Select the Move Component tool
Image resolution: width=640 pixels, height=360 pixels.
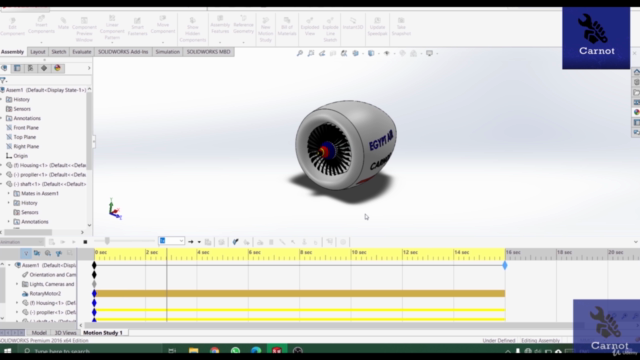coord(162,25)
